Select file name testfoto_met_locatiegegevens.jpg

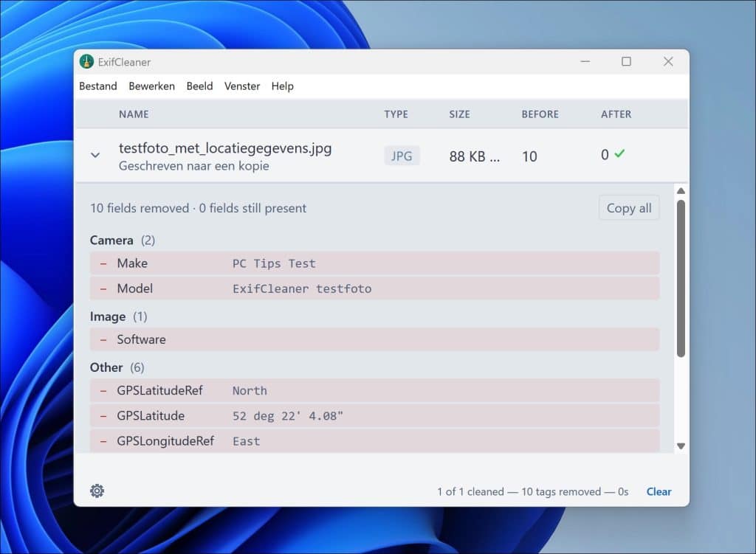coord(225,148)
